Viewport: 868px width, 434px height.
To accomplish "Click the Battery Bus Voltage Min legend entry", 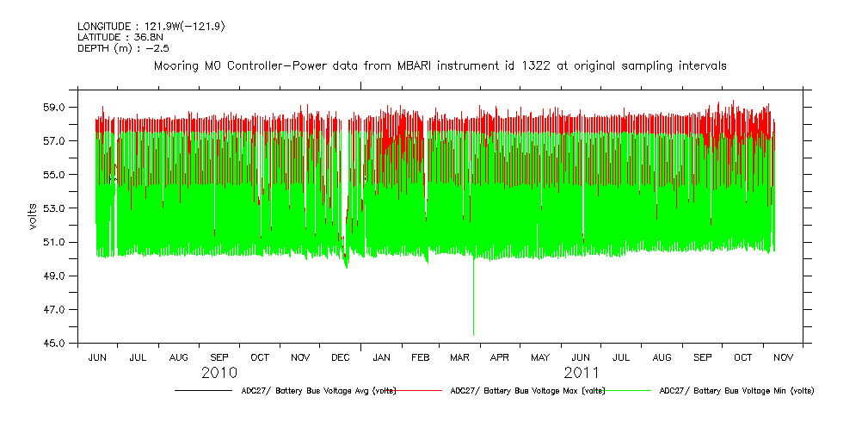I will (736, 391).
